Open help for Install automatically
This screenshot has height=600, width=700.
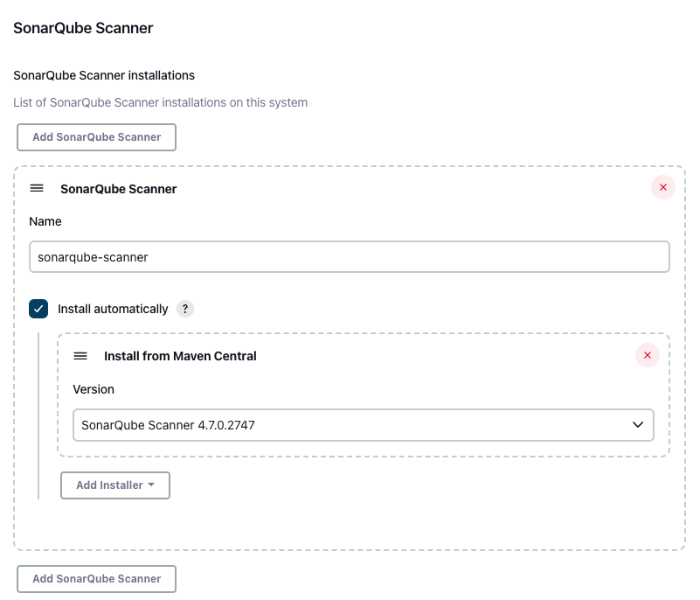pyautogui.click(x=184, y=309)
